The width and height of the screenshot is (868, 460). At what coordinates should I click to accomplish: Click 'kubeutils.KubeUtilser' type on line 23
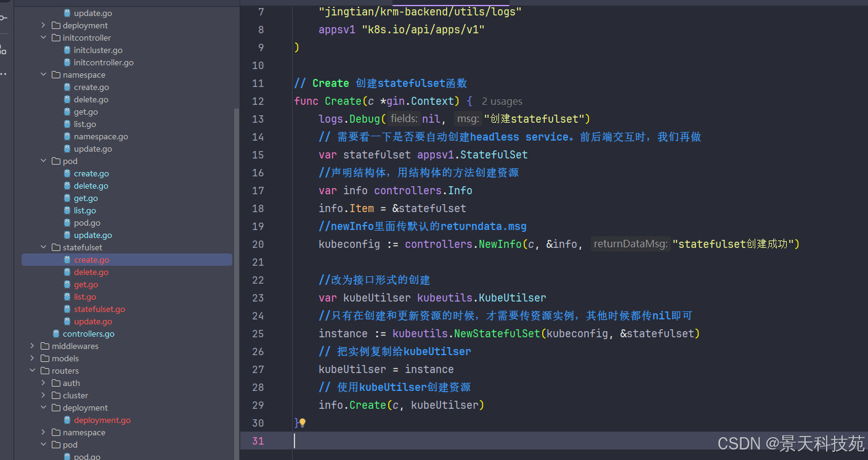(x=482, y=298)
